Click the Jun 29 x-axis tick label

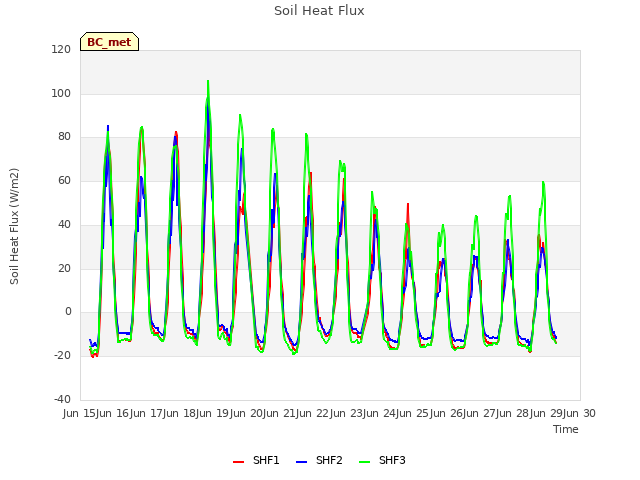547,413
